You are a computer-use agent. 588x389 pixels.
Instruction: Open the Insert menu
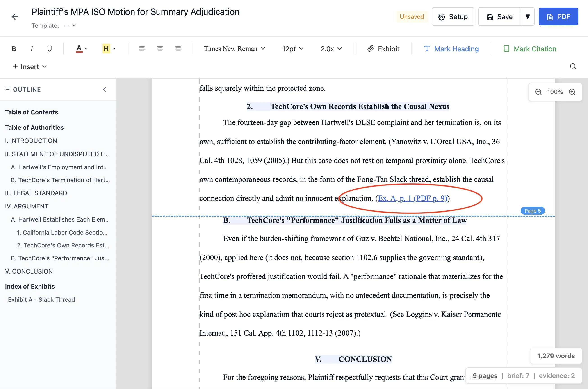30,66
